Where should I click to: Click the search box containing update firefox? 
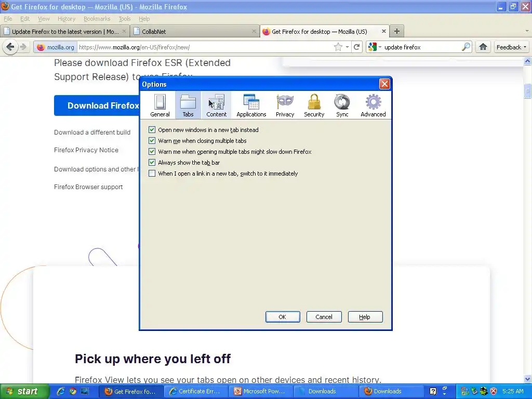coord(422,47)
